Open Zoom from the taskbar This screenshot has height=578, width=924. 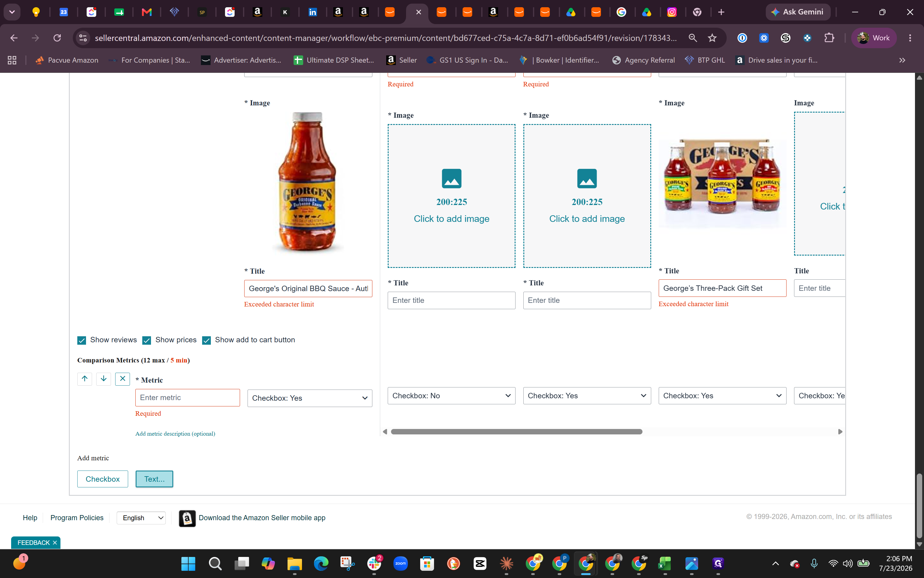(x=401, y=564)
